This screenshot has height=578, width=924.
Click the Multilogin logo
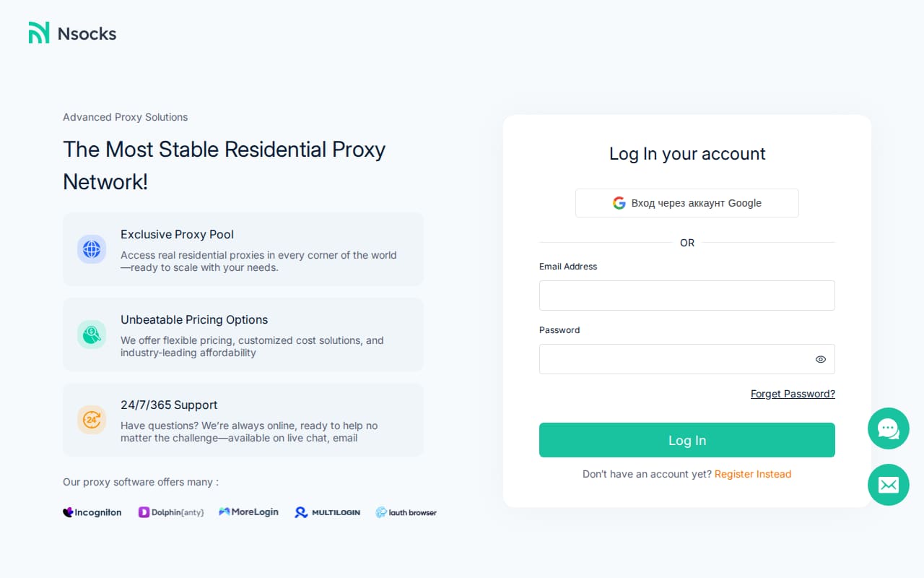pyautogui.click(x=327, y=512)
